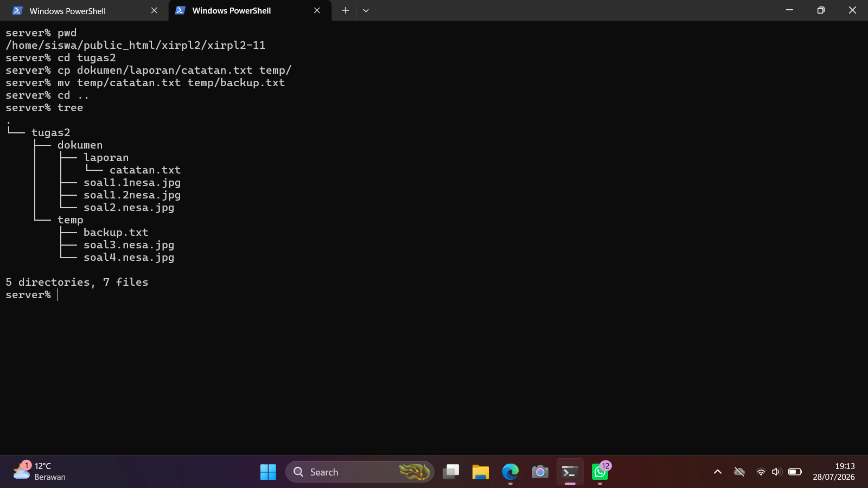Click the taskbar Search box
The height and width of the screenshot is (488, 868).
pos(360,472)
